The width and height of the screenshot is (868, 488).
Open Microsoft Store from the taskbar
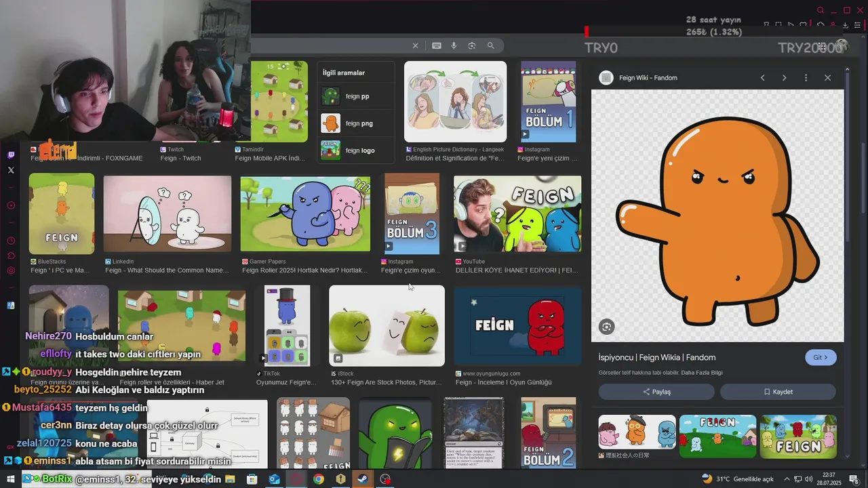pos(252,479)
